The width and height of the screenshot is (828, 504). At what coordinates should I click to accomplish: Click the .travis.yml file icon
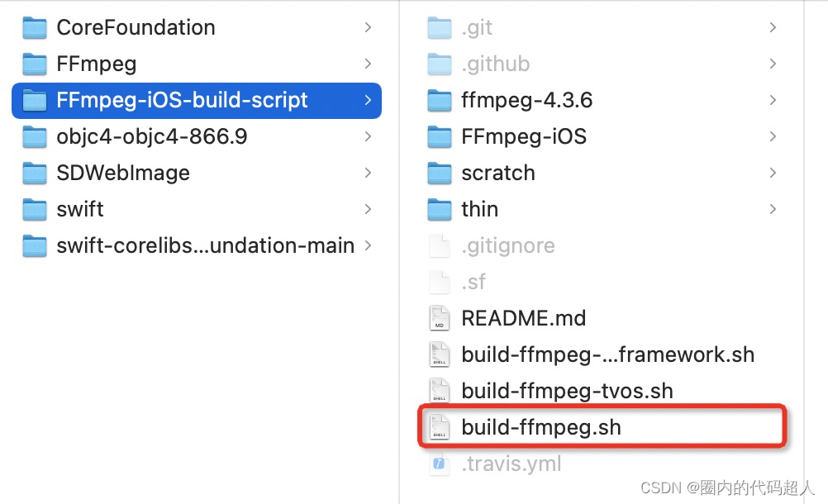(x=438, y=463)
